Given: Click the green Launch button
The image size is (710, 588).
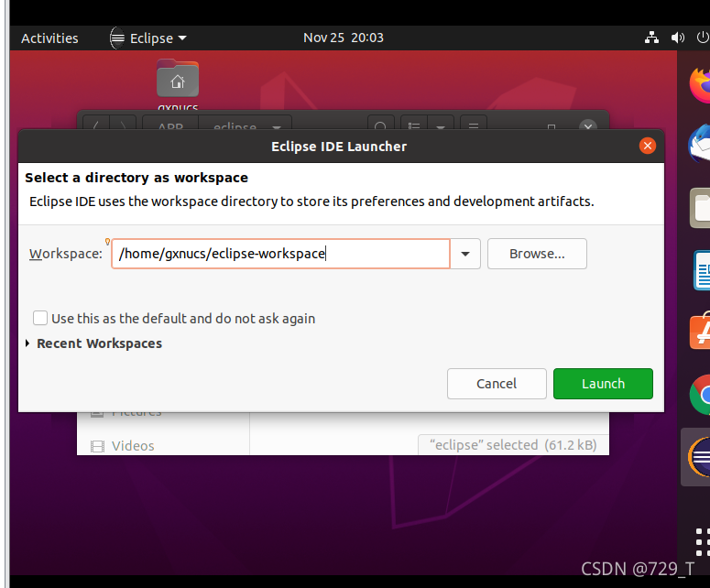Looking at the screenshot, I should coord(603,384).
